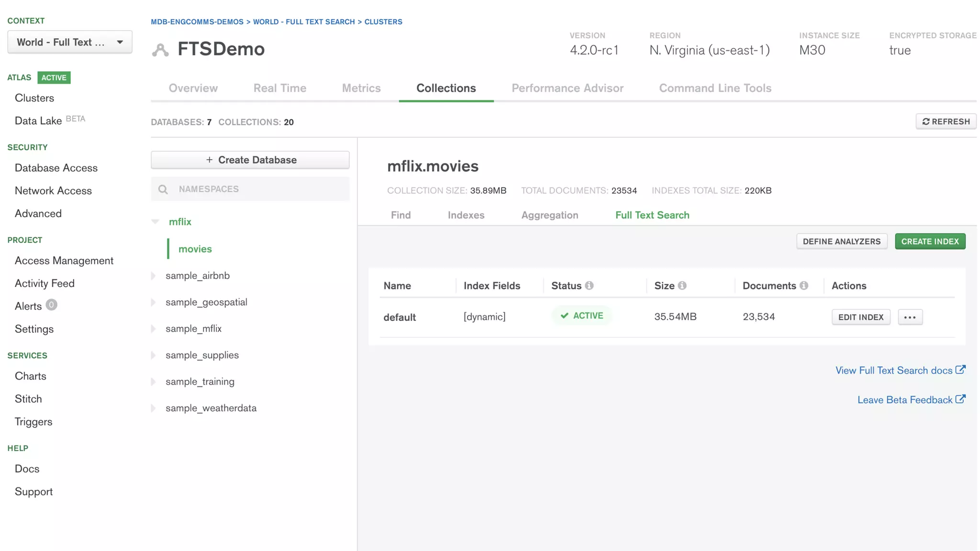Viewport: 980px width, 551px height.
Task: Switch to the Performance Advisor tab
Action: click(567, 88)
